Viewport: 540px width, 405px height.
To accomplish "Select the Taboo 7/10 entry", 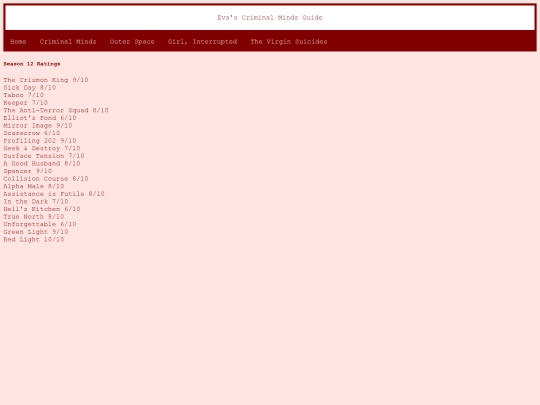I will pos(24,95).
